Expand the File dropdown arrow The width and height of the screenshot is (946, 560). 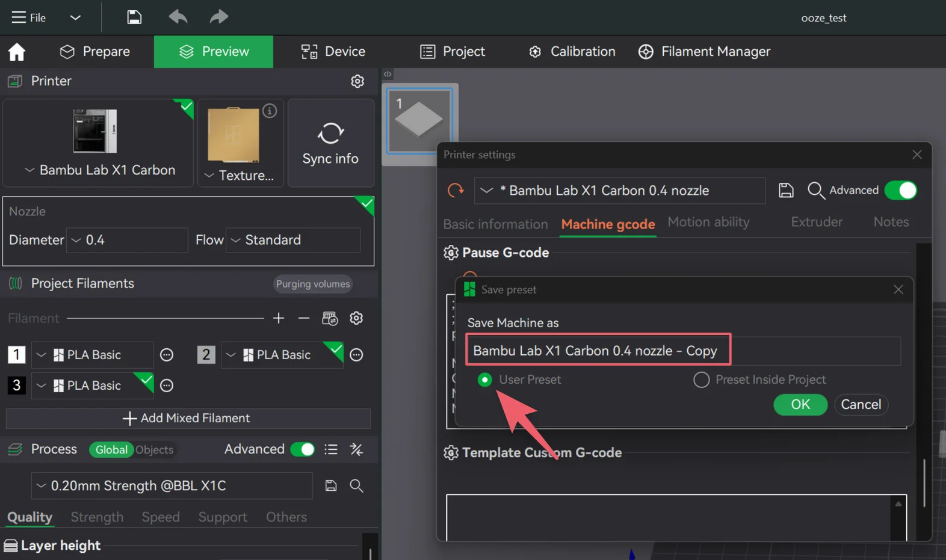[x=75, y=17]
